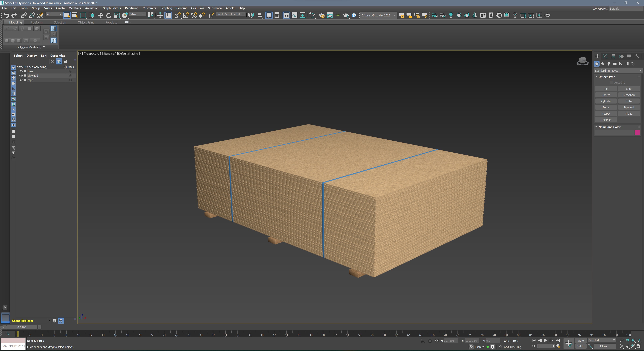Image resolution: width=644 pixels, height=351 pixels.
Task: Select the plywood object in list
Action: pos(33,76)
